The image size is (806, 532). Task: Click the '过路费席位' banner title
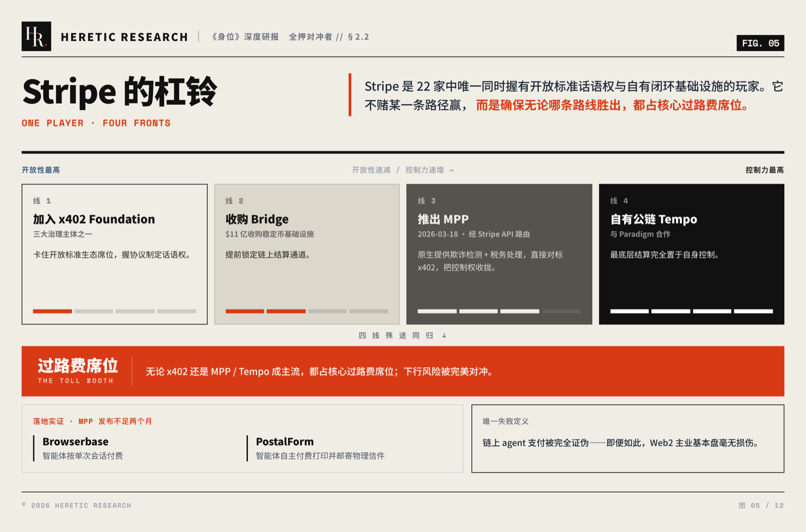point(78,365)
